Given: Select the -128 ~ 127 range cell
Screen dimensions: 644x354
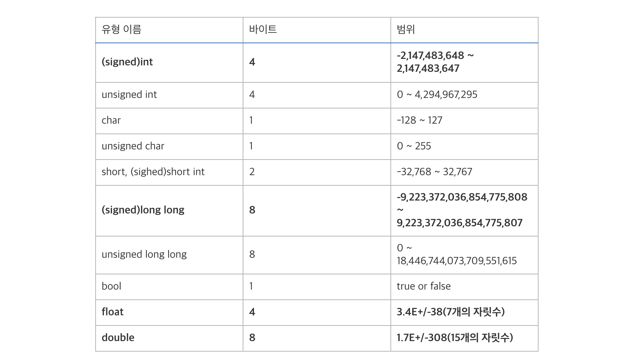Looking at the screenshot, I should pos(464,121).
